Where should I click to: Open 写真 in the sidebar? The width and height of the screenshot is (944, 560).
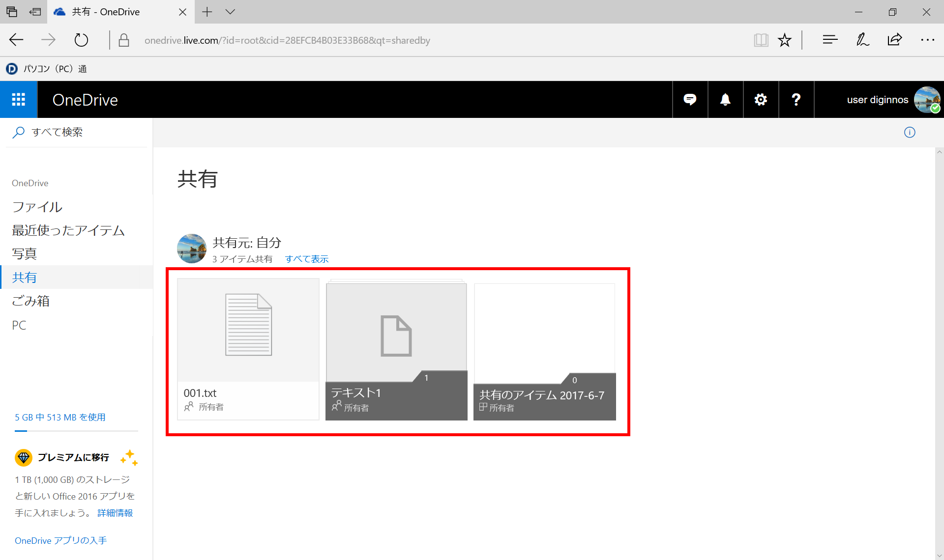pos(24,254)
